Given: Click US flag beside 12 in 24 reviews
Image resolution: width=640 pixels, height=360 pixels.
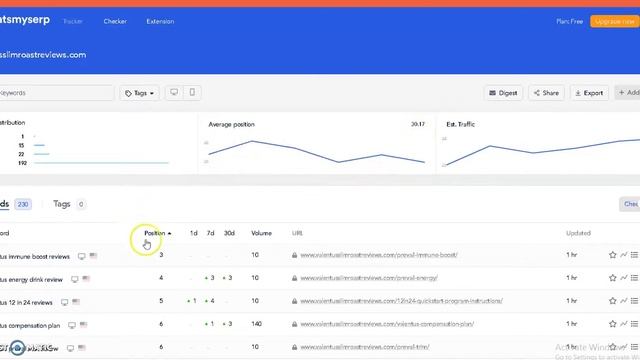Looking at the screenshot, I should click(x=76, y=302).
